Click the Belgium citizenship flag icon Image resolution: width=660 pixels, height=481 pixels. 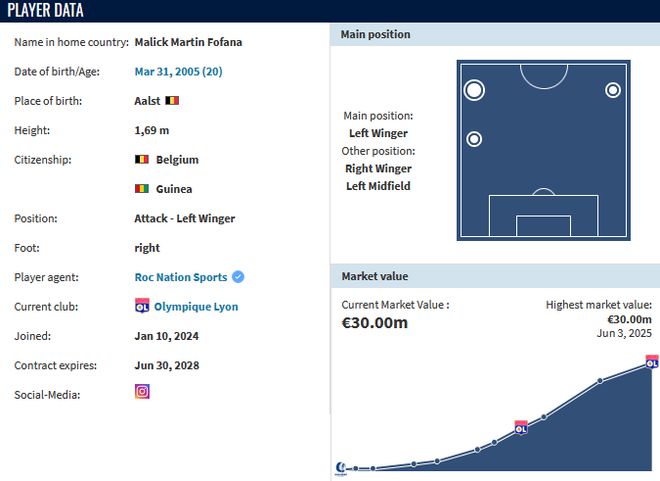click(x=142, y=159)
